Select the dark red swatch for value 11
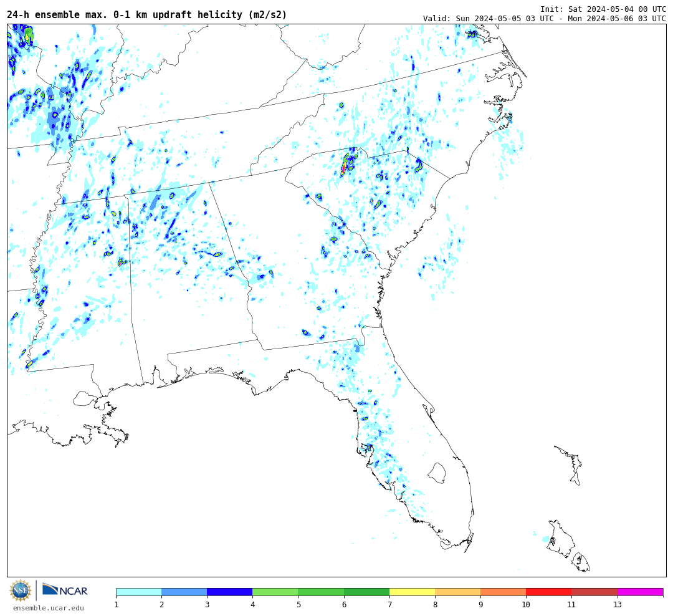The width and height of the screenshot is (673, 616). coord(594,592)
